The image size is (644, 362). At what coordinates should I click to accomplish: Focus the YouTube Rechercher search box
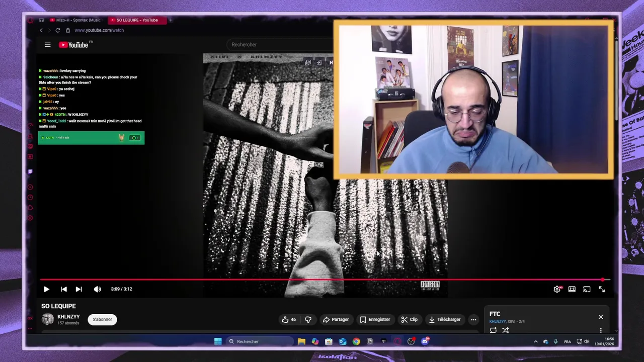279,45
